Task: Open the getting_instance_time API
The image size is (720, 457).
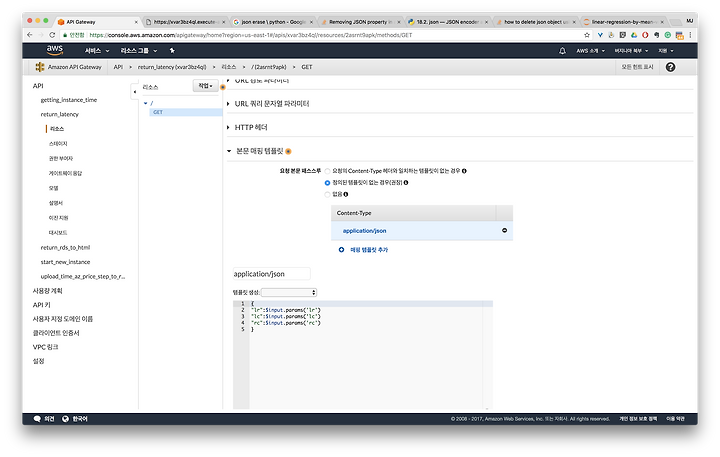Action: pyautogui.click(x=69, y=100)
